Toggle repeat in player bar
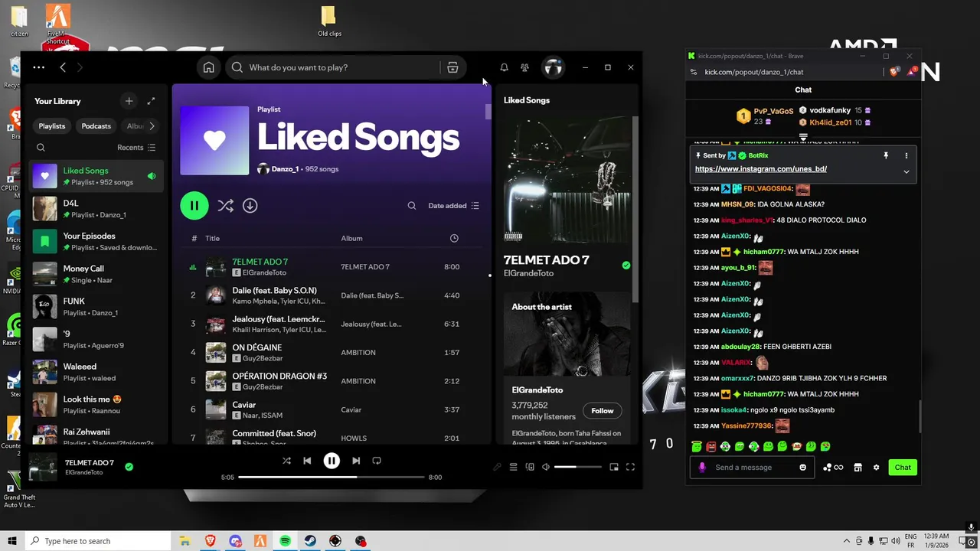 [x=377, y=461]
